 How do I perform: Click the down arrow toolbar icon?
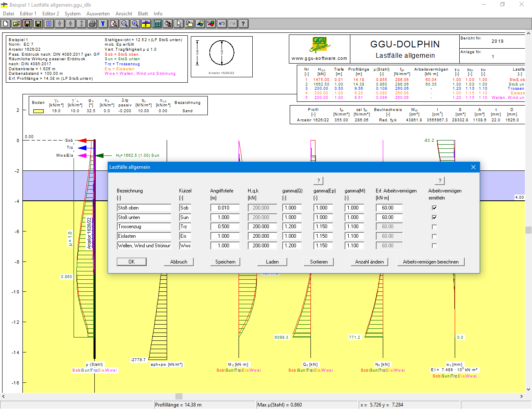tap(60, 24)
